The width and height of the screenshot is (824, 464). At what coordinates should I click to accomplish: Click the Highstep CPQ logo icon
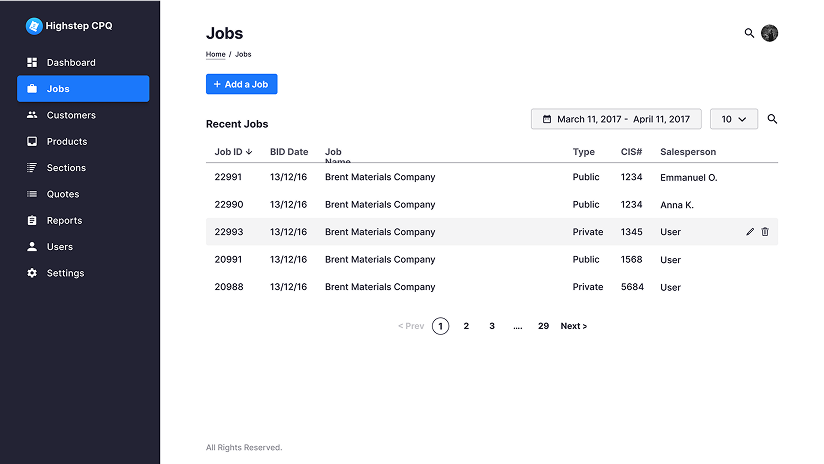(x=34, y=26)
